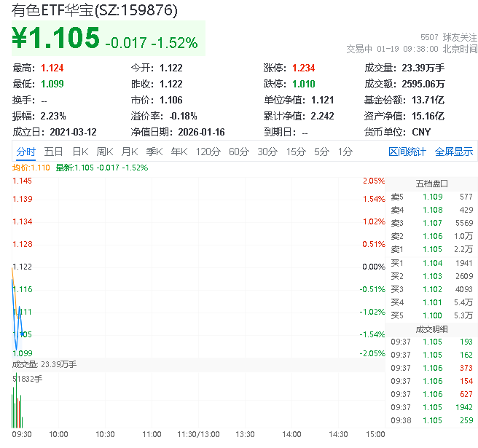
Task: Open 全屏显示 fullscreen chart view
Action: [x=454, y=152]
